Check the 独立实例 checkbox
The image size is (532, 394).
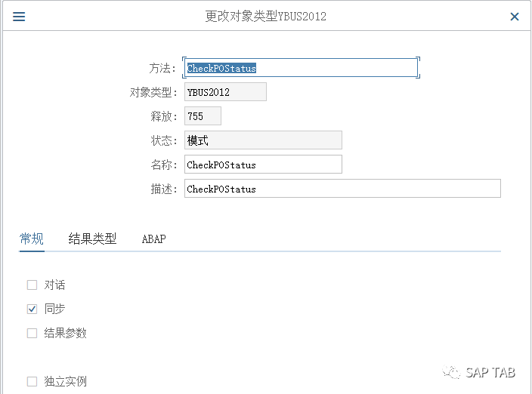click(x=32, y=381)
